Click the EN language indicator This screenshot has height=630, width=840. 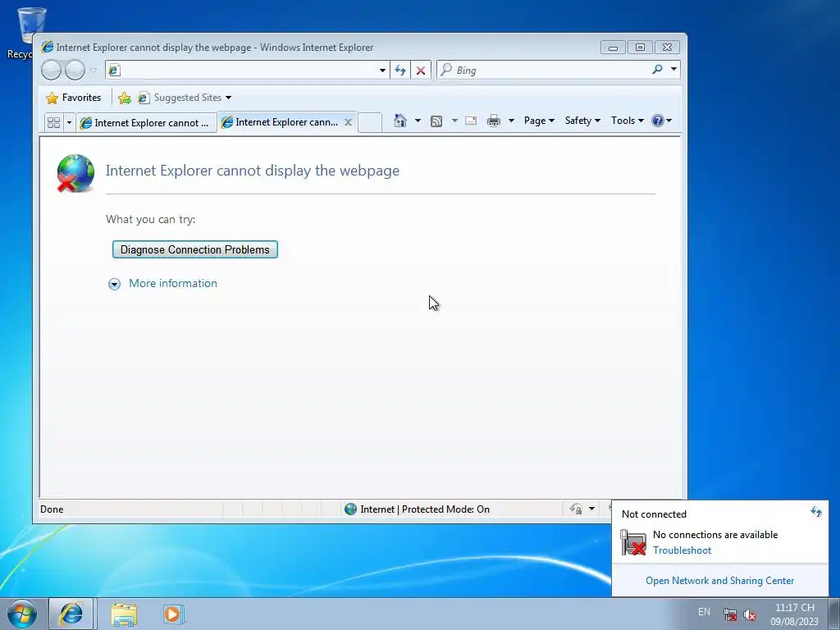coord(704,612)
